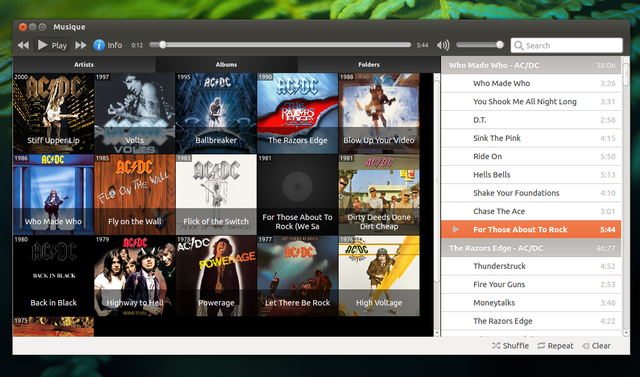Open The Razors Edge album thumbnail

pyautogui.click(x=298, y=113)
